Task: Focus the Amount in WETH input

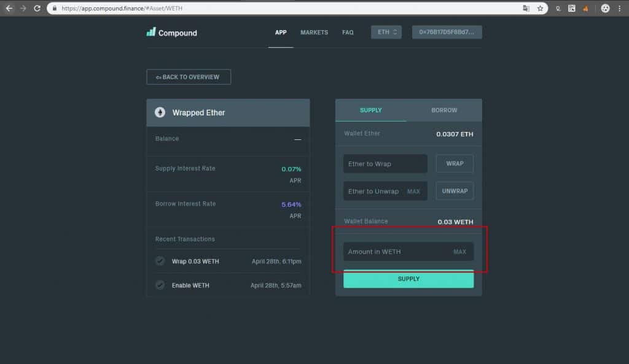Action: pyautogui.click(x=408, y=252)
